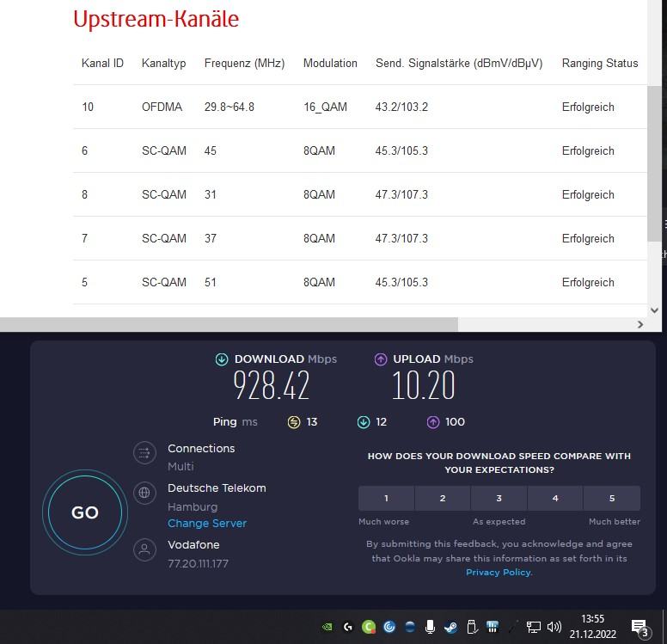Open Logitech G HUB tray icon
The width and height of the screenshot is (667, 644).
pos(348,627)
